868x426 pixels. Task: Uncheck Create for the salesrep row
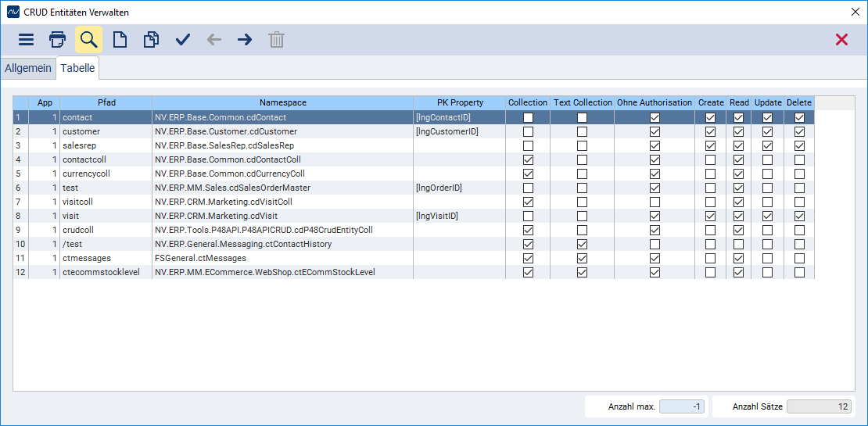[x=711, y=146]
